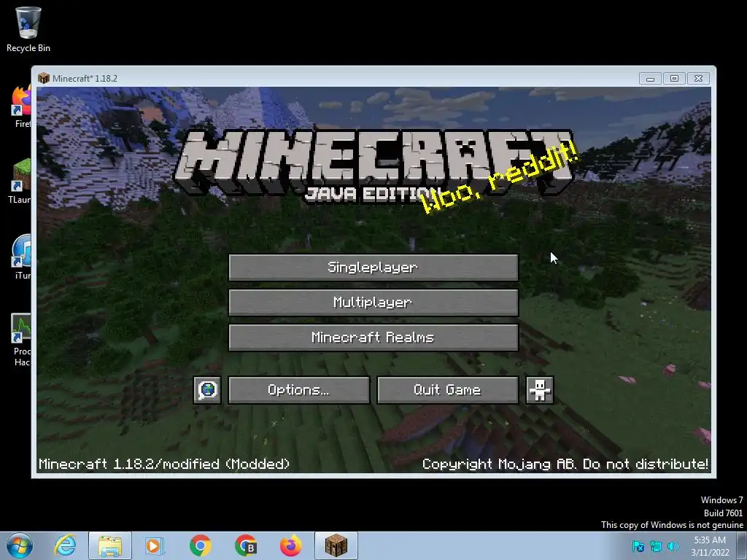
Task: Click the Copyright Mojang AB text
Action: coord(565,464)
